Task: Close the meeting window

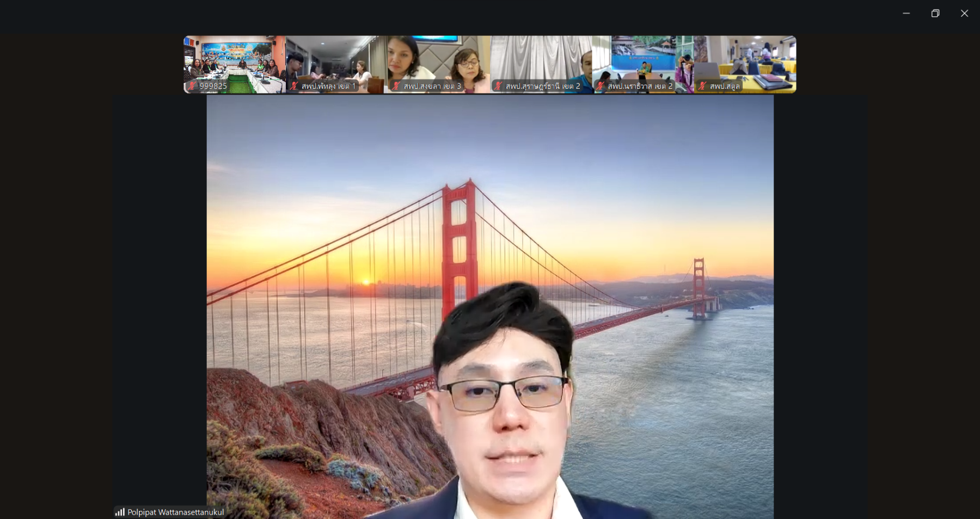Action: point(964,13)
